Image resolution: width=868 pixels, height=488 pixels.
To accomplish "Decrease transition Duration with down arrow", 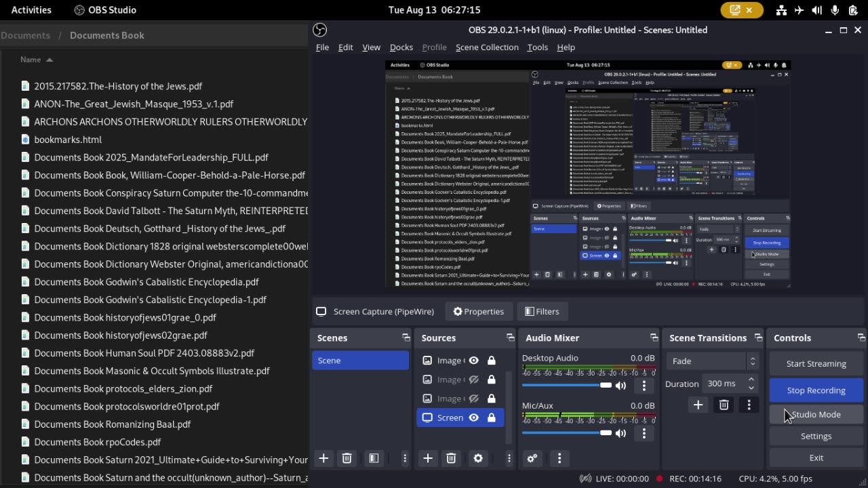I will pos(751,388).
